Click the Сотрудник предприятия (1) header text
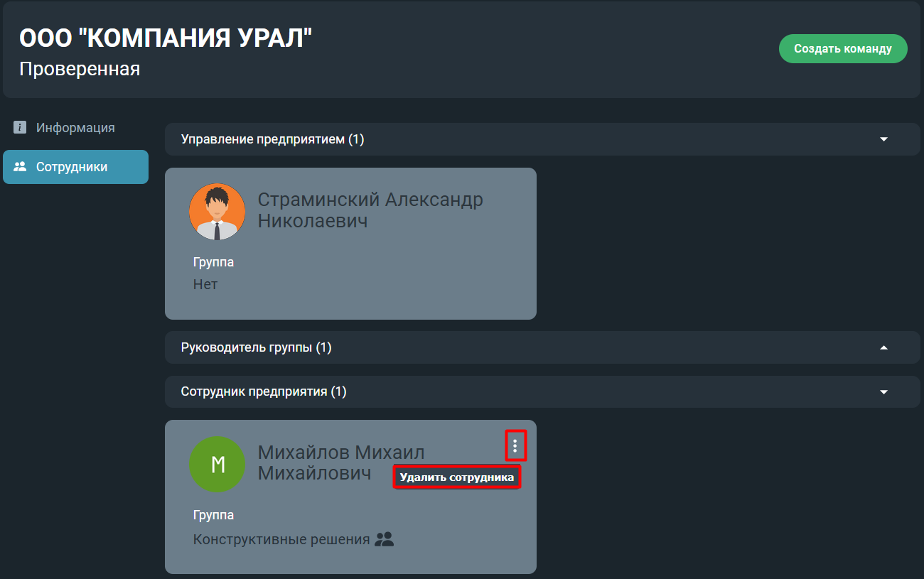Image resolution: width=924 pixels, height=579 pixels. click(264, 392)
